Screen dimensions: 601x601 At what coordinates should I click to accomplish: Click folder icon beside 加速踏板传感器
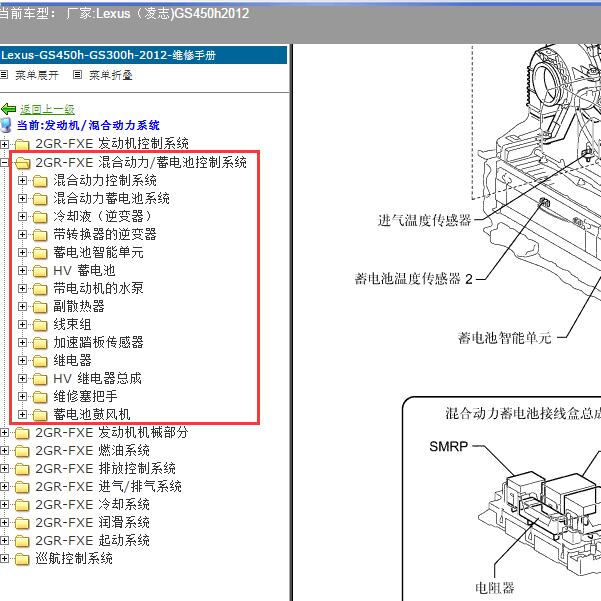[40, 343]
